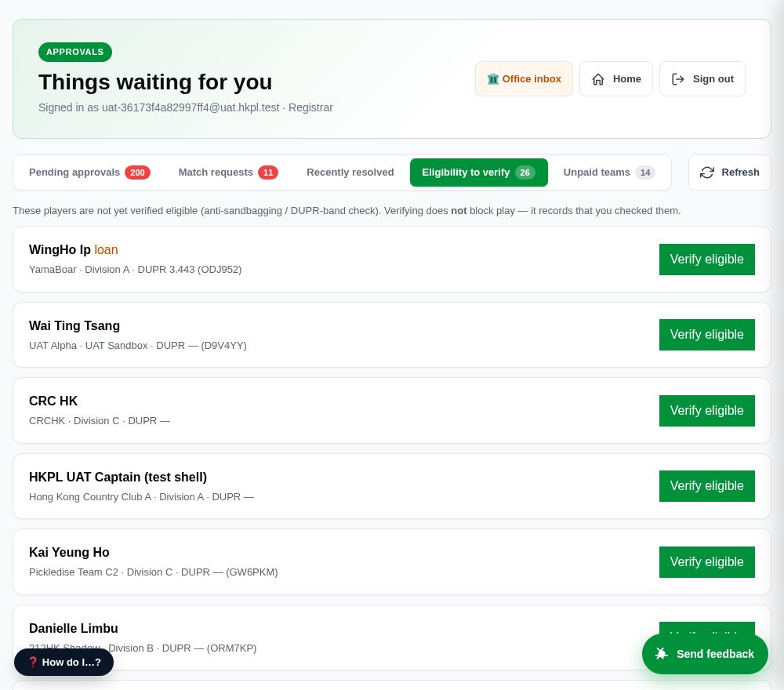Refresh the approvals list
Viewport: 784px width, 690px height.
point(729,172)
